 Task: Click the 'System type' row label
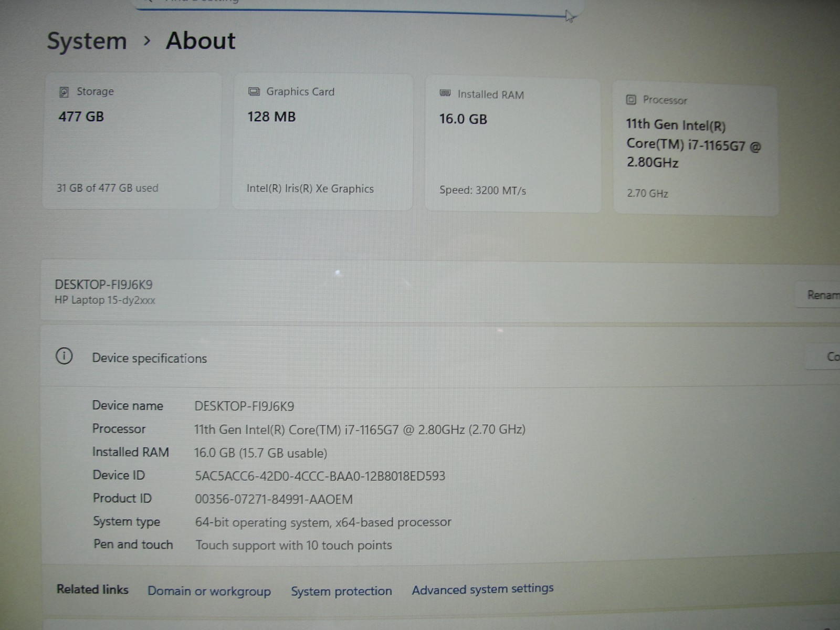point(127,522)
